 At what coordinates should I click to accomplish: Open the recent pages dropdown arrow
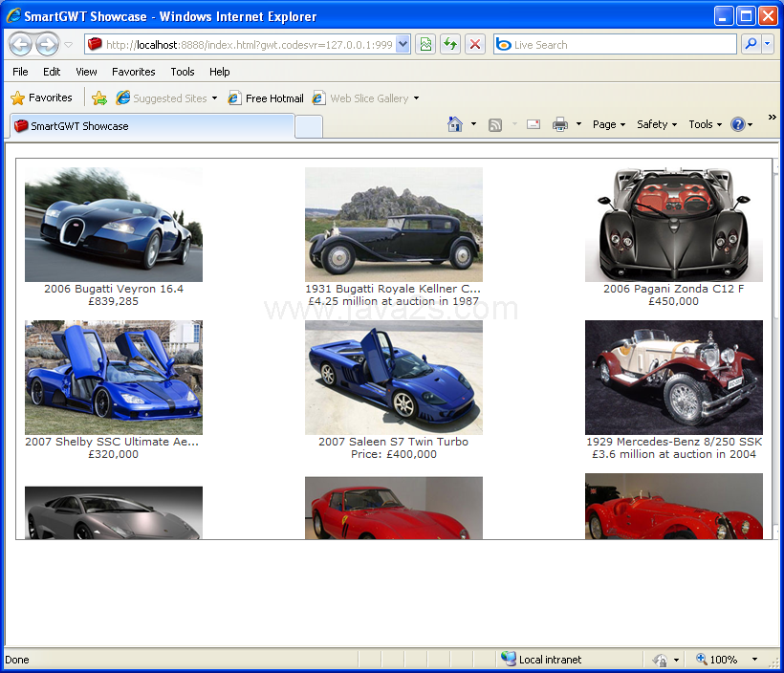coord(69,45)
